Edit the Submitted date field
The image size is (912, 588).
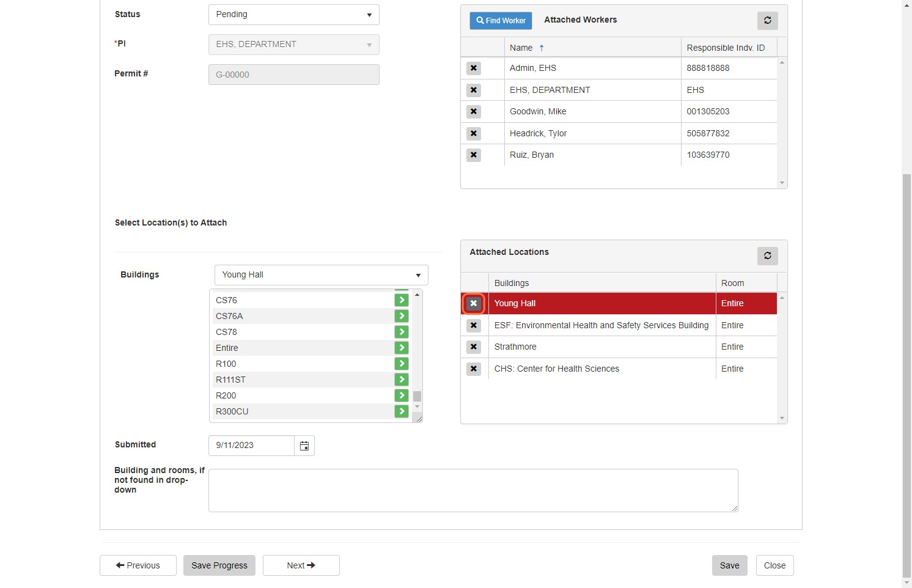(x=251, y=446)
